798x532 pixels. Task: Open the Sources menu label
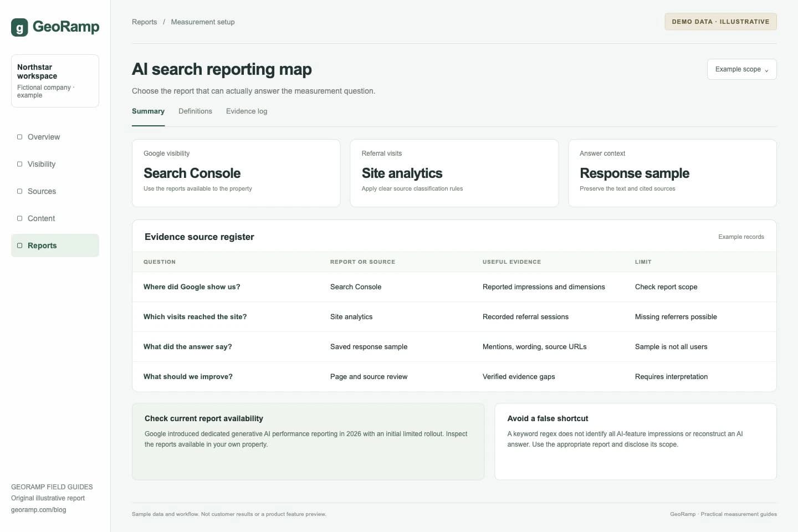[42, 191]
